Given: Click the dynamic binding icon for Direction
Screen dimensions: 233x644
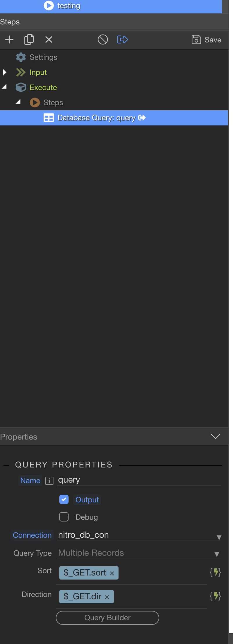Looking at the screenshot, I should 215,596.
